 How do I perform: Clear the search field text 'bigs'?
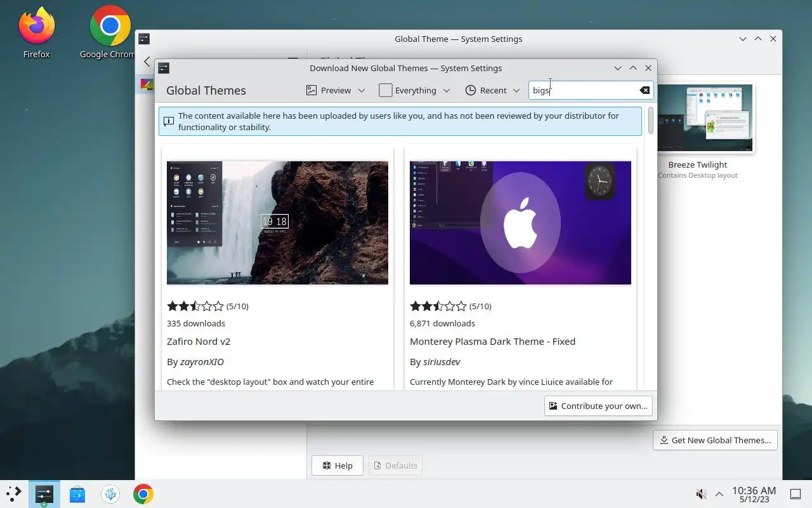[645, 90]
